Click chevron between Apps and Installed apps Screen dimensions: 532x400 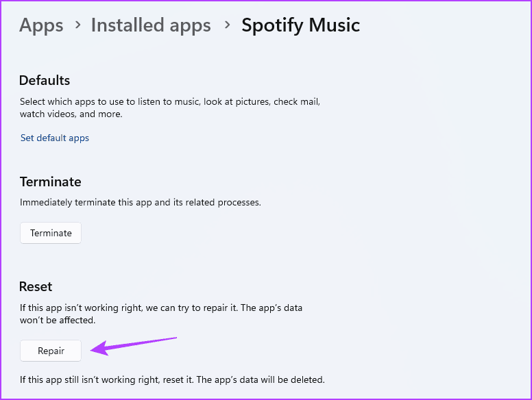[x=77, y=26]
